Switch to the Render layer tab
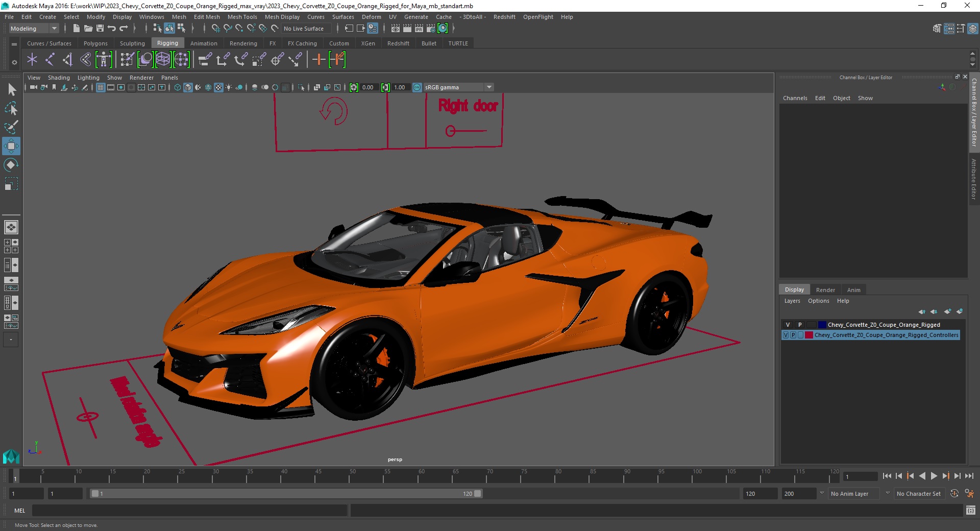Viewport: 980px width, 531px height. click(825, 290)
